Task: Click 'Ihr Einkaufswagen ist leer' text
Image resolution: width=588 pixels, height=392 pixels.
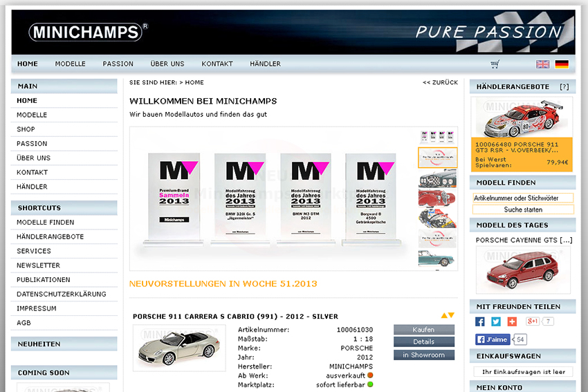Action: click(x=524, y=372)
